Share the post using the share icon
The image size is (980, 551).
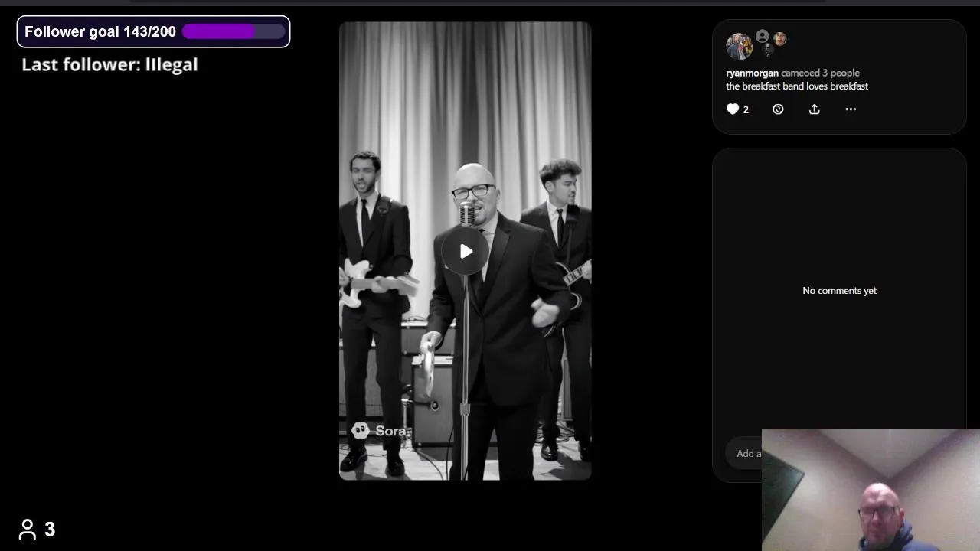[815, 109]
